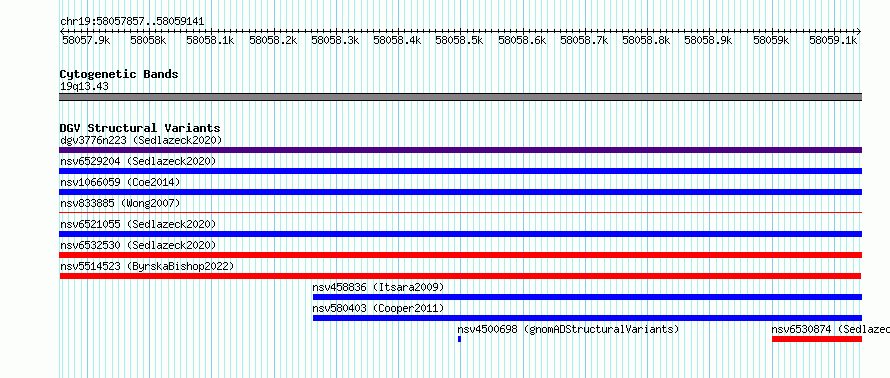Open the nsv6530874 variant label
This screenshot has height=378, width=890.
coord(830,329)
